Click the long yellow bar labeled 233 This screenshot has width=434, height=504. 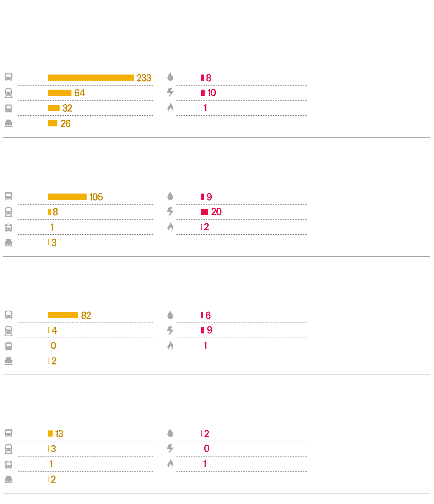(91, 77)
